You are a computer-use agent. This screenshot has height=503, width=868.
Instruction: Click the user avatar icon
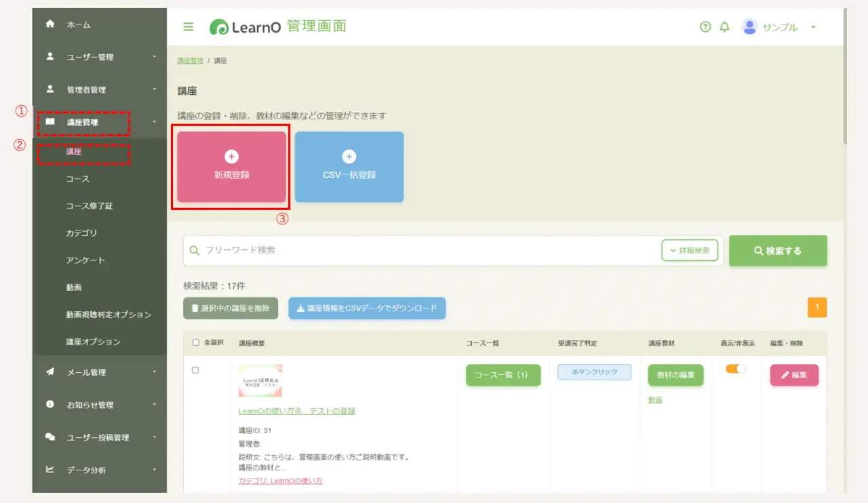749,27
